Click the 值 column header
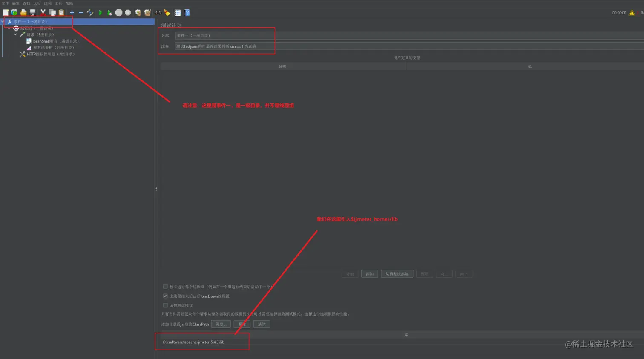644x359 pixels. tap(529, 66)
